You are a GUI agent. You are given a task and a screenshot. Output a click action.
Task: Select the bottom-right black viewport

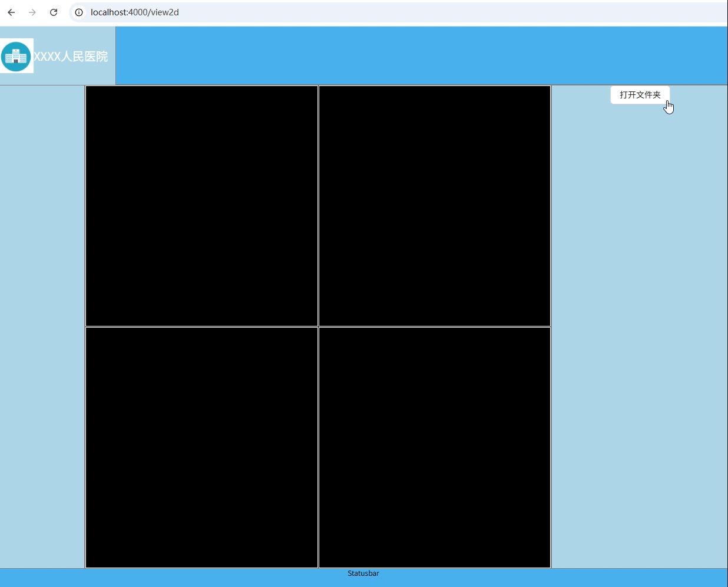coord(435,448)
